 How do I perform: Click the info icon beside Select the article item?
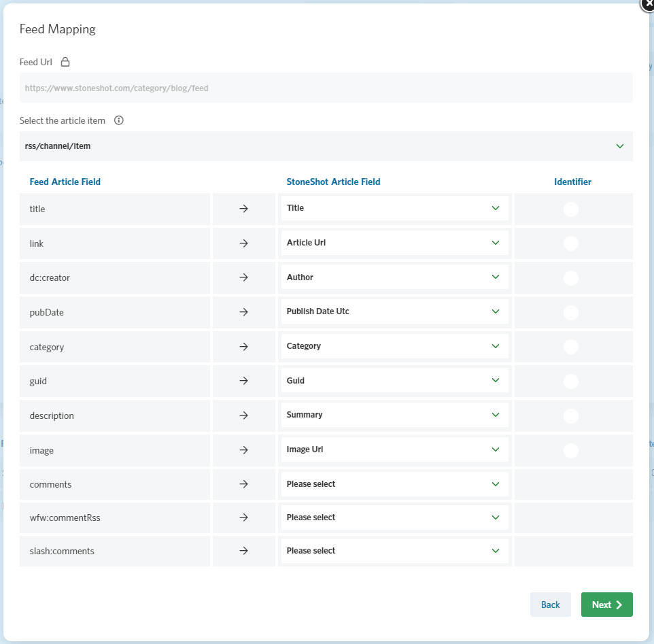pyautogui.click(x=119, y=120)
